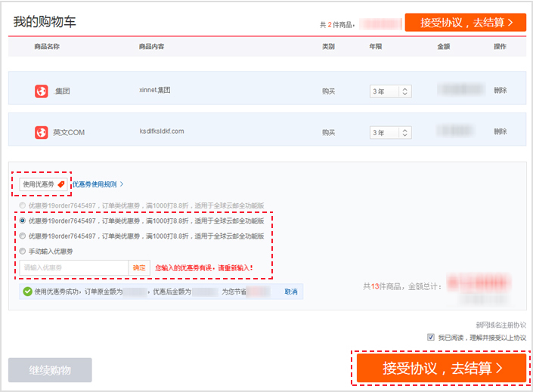Viewport: 533px width, 392px height.
Task: Click the top 接受协议，去结算 button
Action: tap(465, 22)
